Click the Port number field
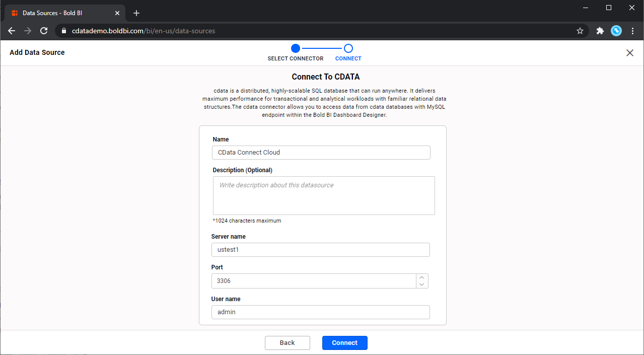644x355 pixels. pyautogui.click(x=314, y=281)
